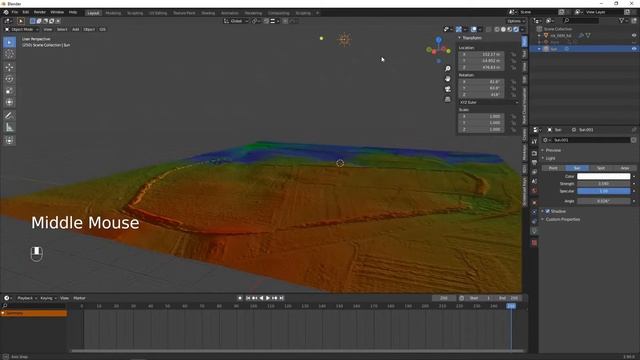Open the XYZ Euler rotation mode dropdown
This screenshot has width=640, height=360.
489,102
